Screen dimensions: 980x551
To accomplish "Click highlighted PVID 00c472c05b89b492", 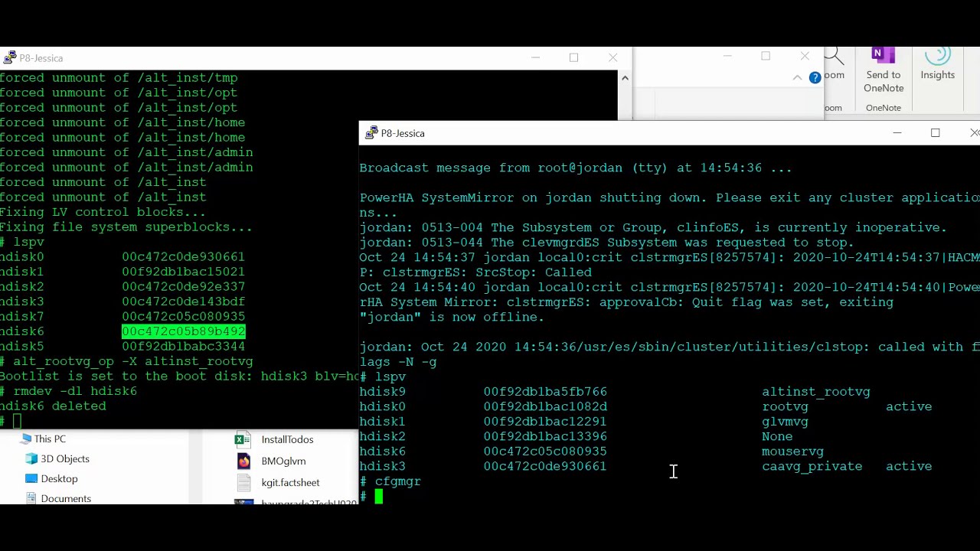I will (184, 331).
